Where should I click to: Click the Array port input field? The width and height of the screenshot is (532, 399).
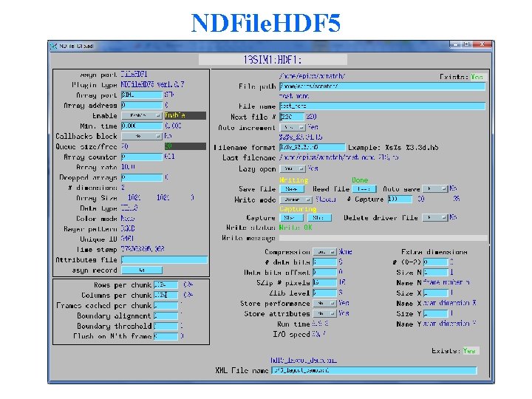(141, 95)
